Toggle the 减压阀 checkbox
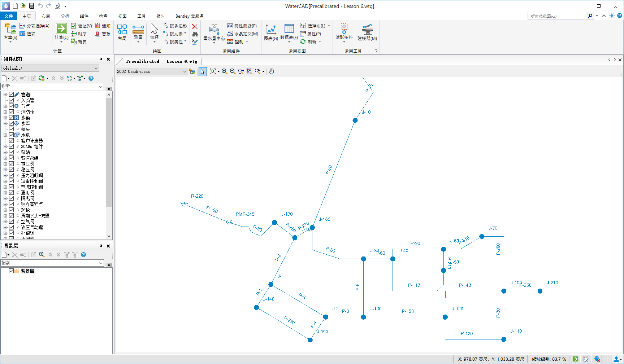This screenshot has width=624, height=364. pyautogui.click(x=12, y=164)
